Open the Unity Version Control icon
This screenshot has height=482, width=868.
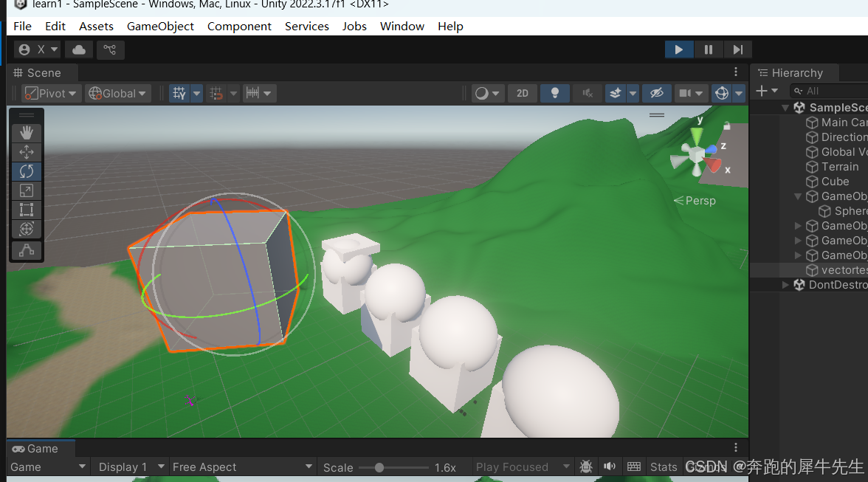109,49
